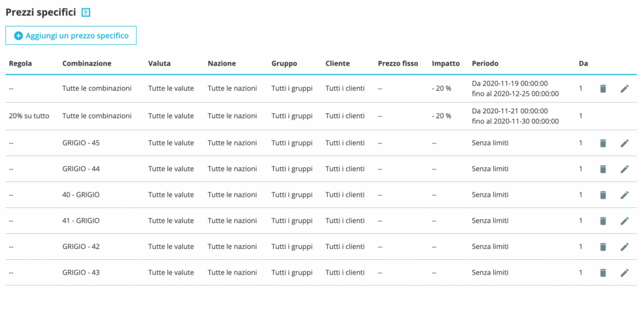The height and width of the screenshot is (310, 644).
Task: Click the Da column header
Action: tap(583, 64)
